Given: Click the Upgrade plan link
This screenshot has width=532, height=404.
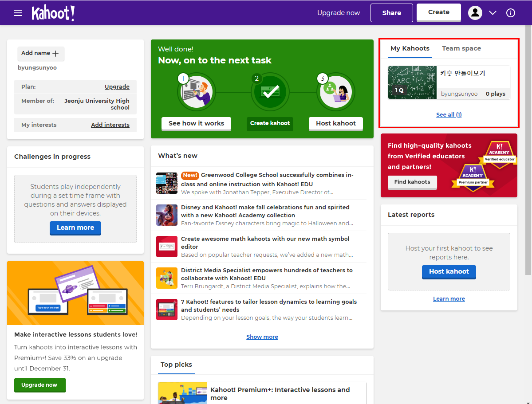Looking at the screenshot, I should (117, 87).
